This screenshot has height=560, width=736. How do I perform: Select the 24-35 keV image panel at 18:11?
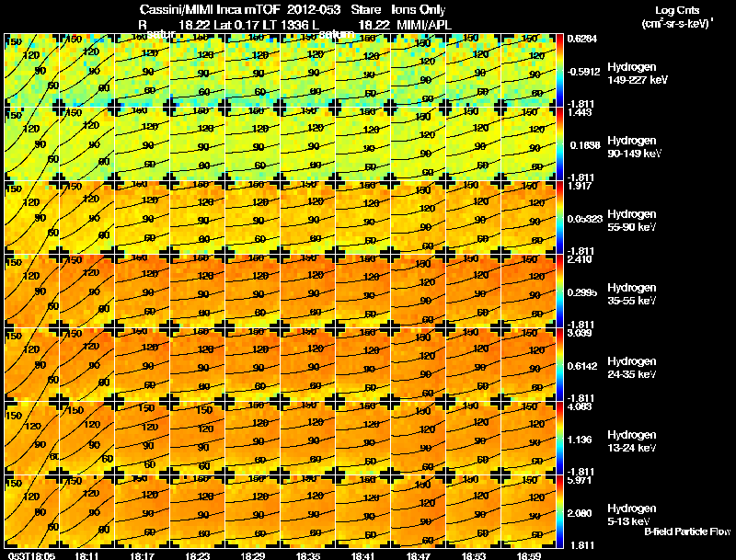tap(87, 365)
